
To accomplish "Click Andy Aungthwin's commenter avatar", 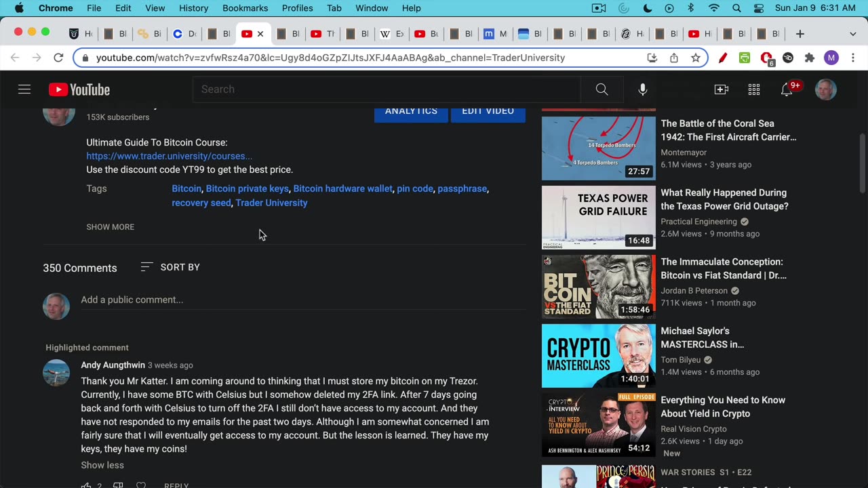I will [x=56, y=373].
